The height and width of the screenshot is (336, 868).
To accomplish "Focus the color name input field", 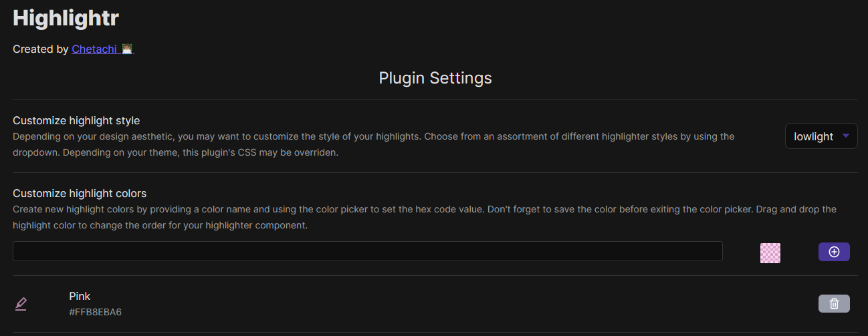I will tap(368, 251).
